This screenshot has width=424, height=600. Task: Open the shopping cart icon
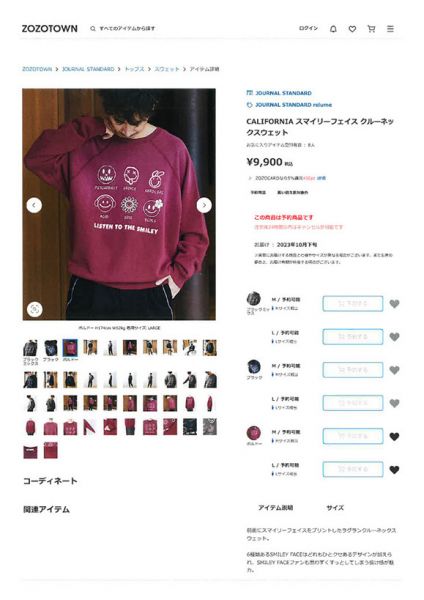coord(371,29)
